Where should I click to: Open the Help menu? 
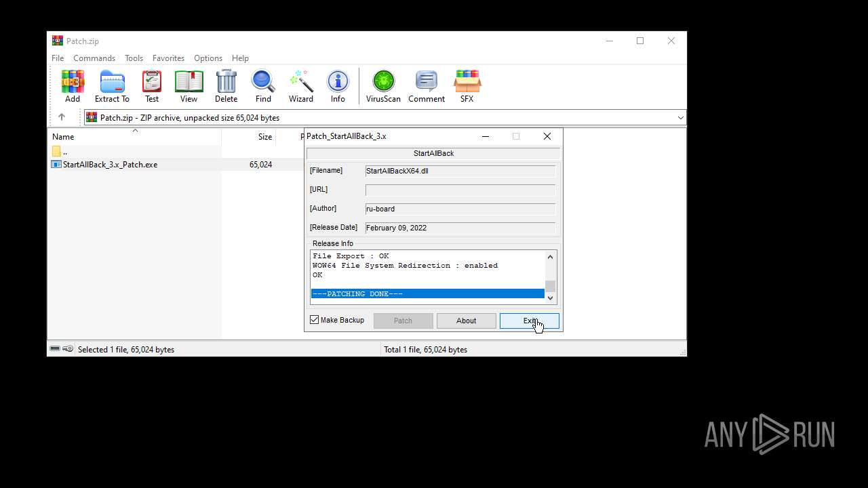pos(240,58)
